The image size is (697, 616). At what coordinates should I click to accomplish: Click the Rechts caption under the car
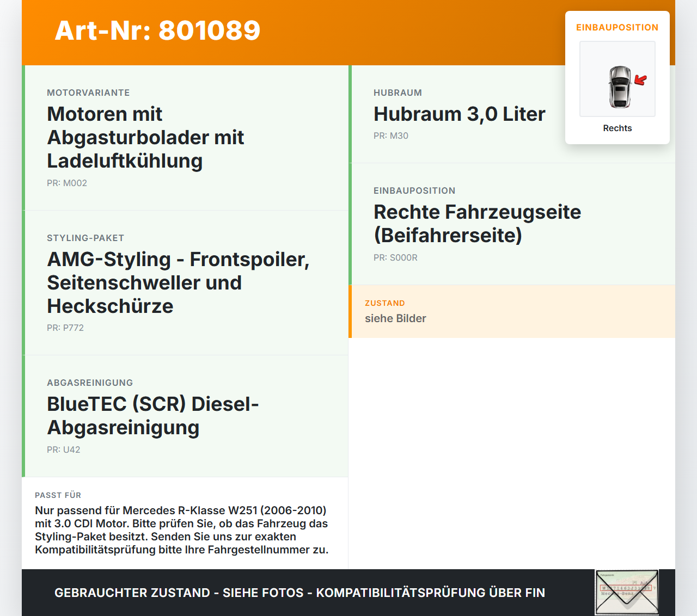[x=617, y=128]
